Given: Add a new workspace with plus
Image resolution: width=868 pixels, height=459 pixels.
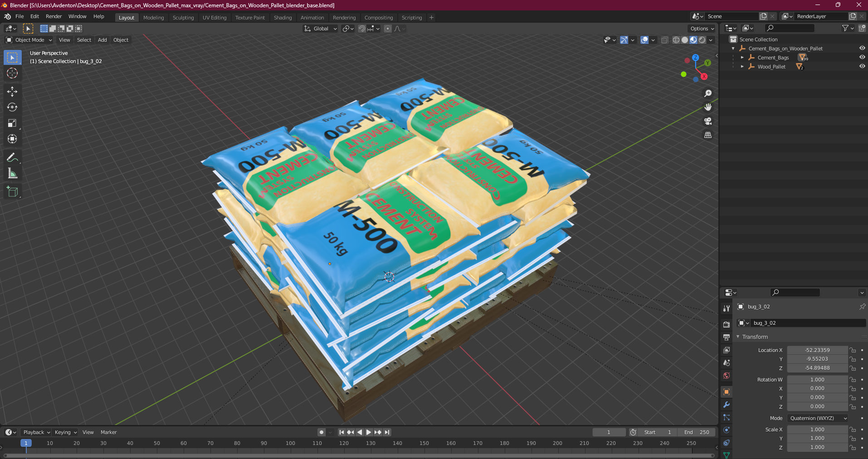Looking at the screenshot, I should pyautogui.click(x=431, y=18).
